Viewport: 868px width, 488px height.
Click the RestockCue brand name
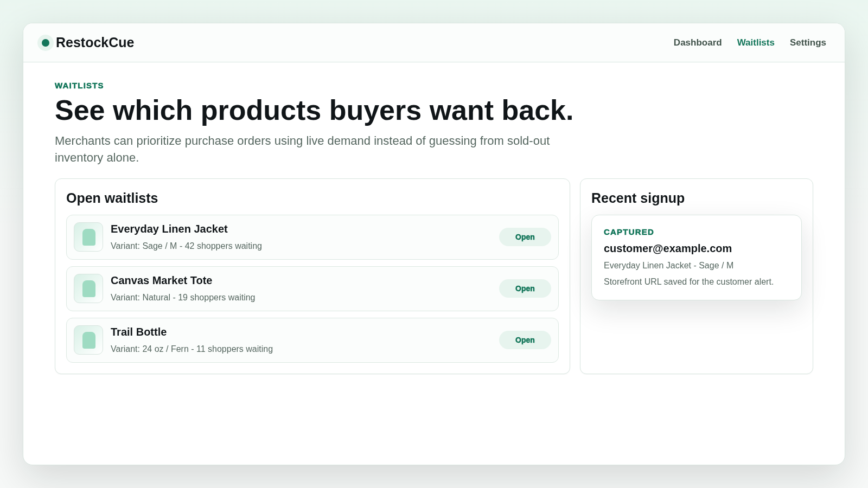pyautogui.click(x=95, y=42)
